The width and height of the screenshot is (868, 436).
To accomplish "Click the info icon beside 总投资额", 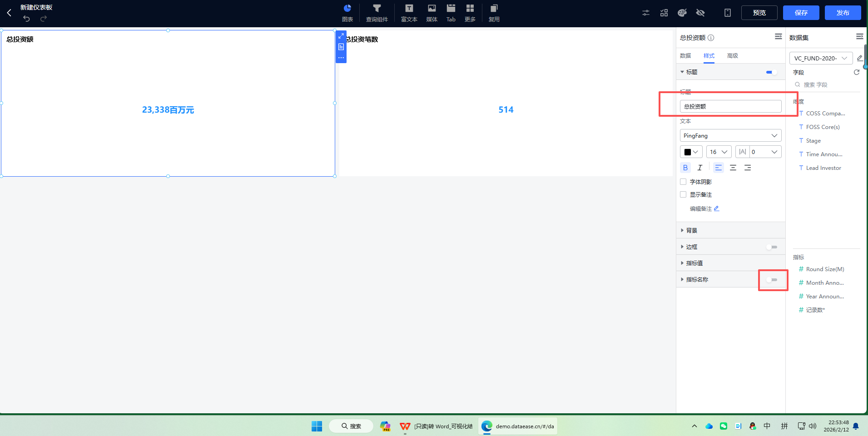I will pyautogui.click(x=711, y=38).
